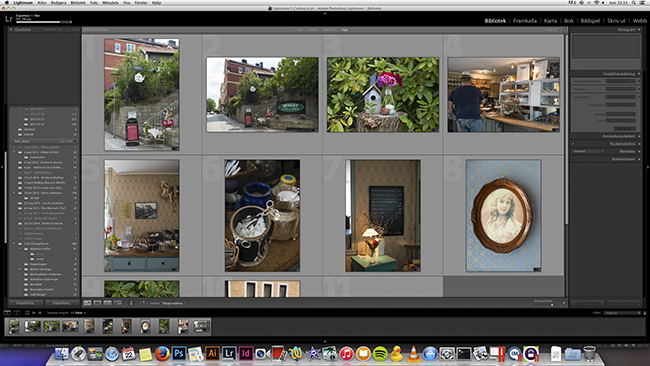The width and height of the screenshot is (650, 366).
Task: Go back using the filmstrip left arrow
Action: (34, 313)
